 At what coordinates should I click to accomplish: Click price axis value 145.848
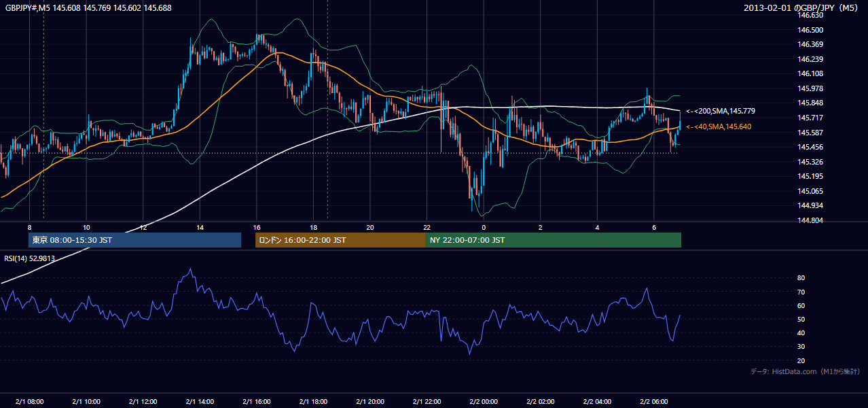(810, 103)
